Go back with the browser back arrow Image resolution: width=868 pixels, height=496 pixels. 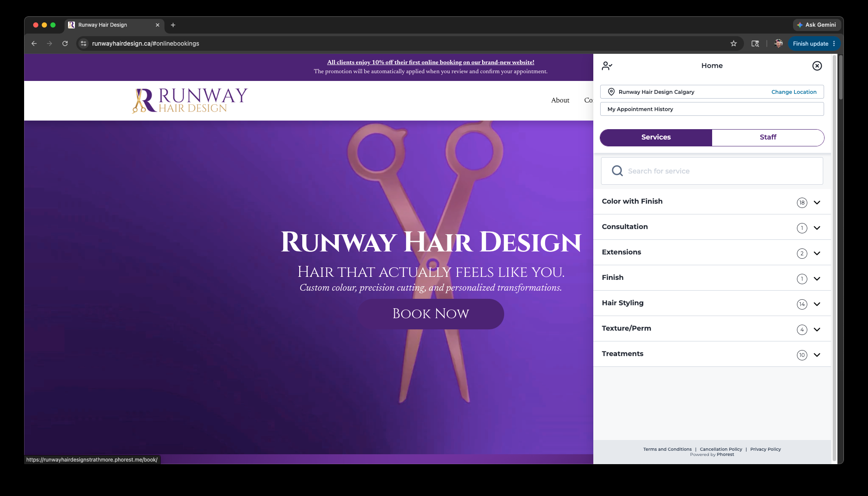point(34,43)
